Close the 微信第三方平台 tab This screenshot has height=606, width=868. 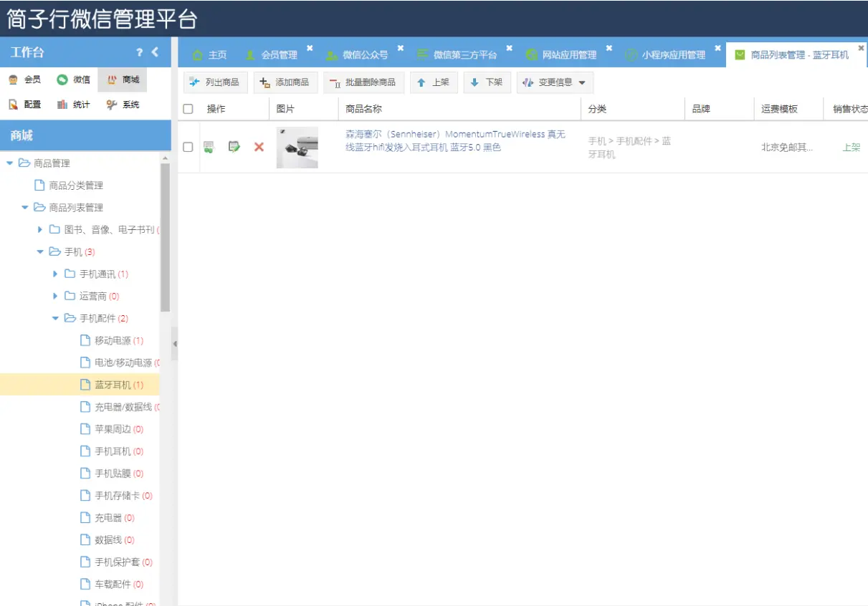click(509, 48)
